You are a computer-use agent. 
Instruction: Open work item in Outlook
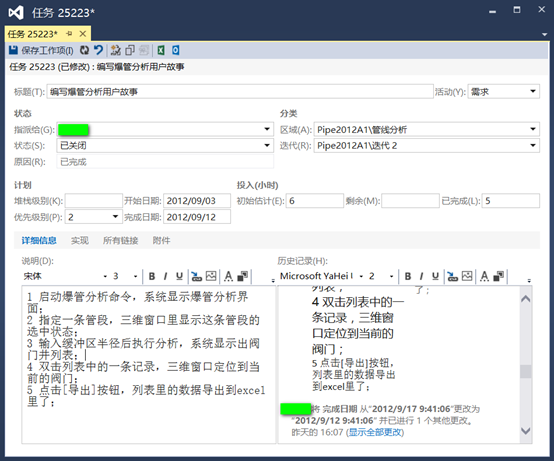click(176, 50)
